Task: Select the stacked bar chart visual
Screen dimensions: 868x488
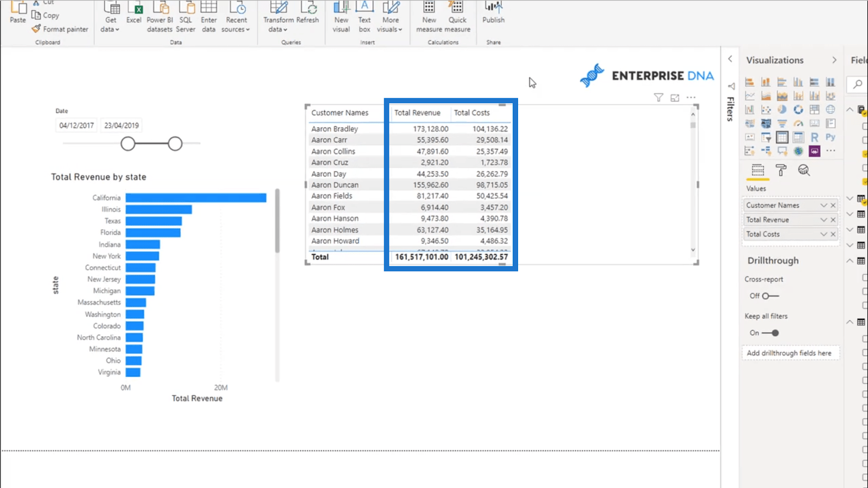Action: pyautogui.click(x=750, y=82)
